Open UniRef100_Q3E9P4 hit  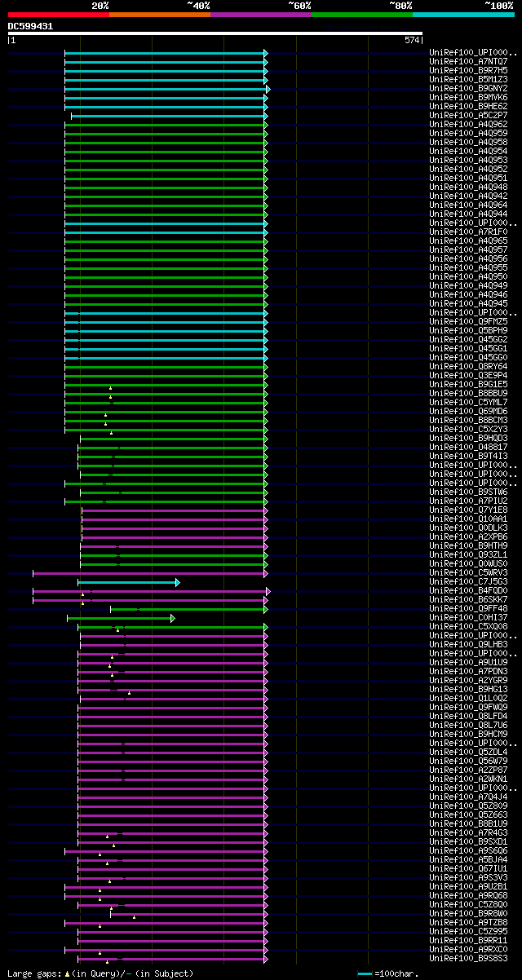pos(468,375)
